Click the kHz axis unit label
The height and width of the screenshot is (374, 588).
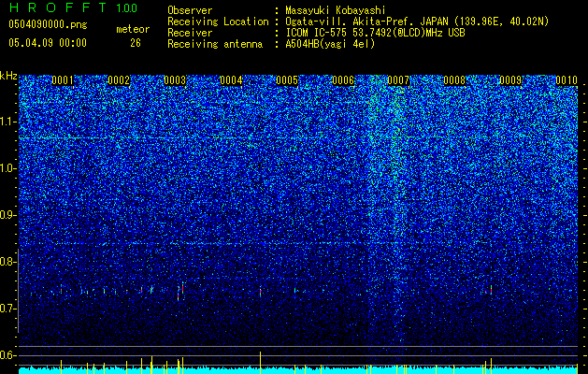[8, 76]
